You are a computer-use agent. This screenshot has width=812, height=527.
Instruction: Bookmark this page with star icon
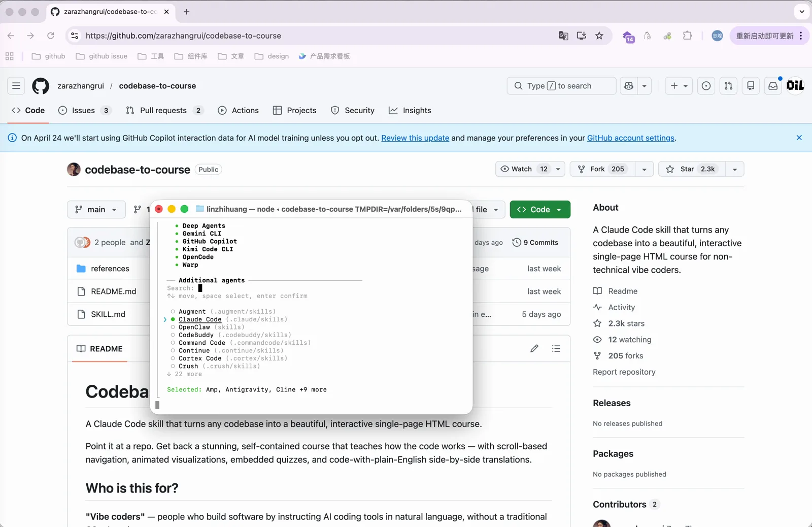coord(599,36)
